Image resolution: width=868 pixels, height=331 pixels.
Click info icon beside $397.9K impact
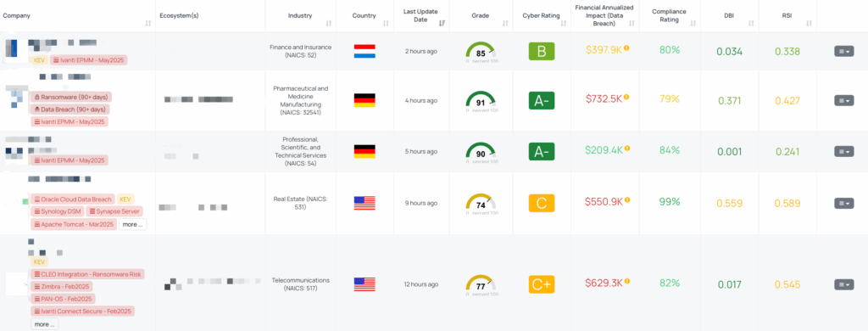click(626, 48)
